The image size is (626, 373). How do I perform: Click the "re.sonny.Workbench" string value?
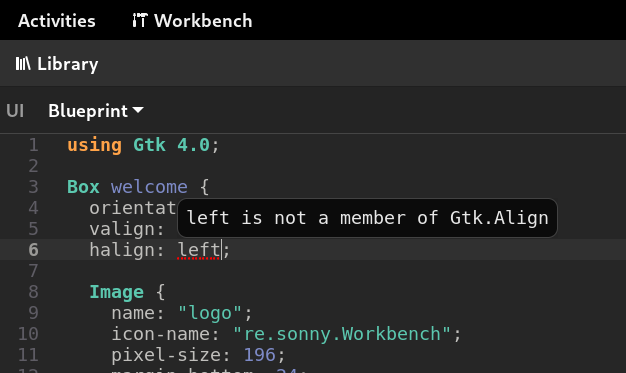342,334
